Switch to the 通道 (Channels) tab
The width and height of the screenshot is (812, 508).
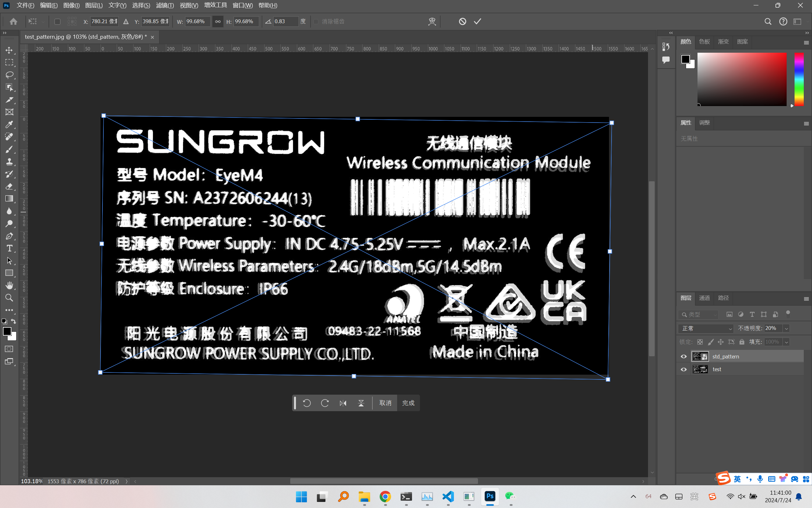(x=704, y=298)
